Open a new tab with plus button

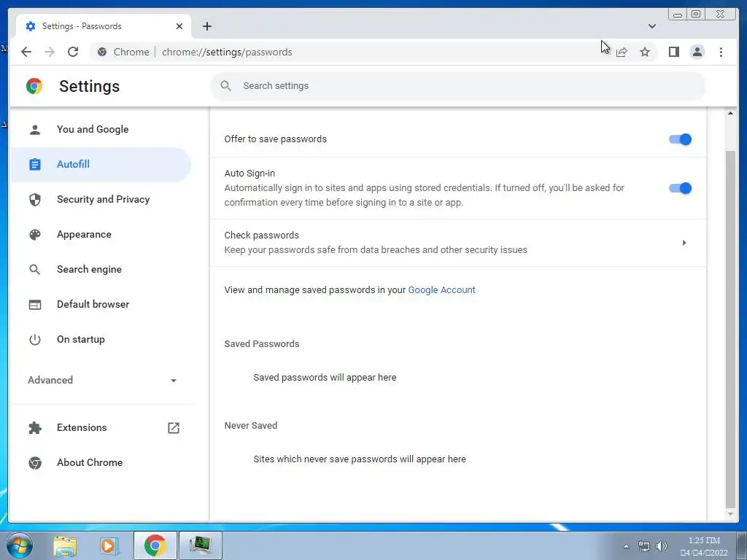point(206,26)
